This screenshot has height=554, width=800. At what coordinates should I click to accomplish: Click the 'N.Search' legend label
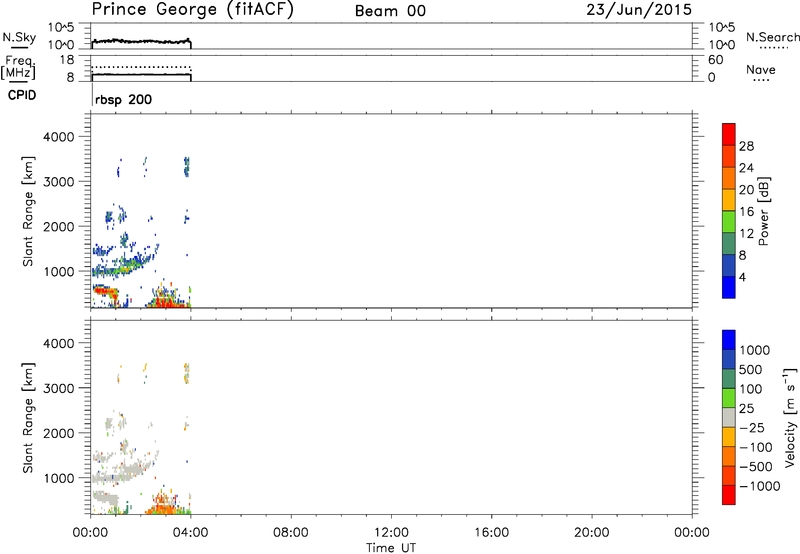(772, 37)
